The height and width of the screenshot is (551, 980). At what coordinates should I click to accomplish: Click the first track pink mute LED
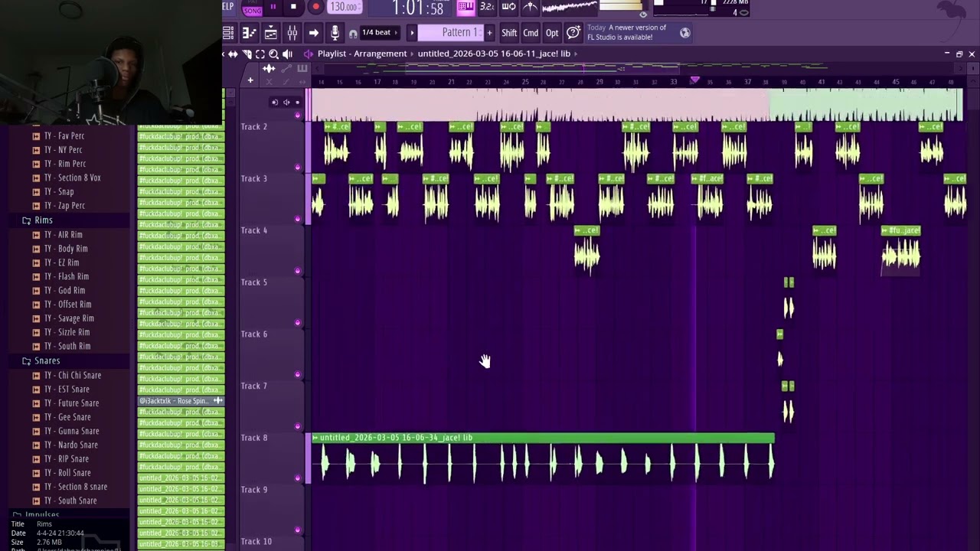click(298, 116)
